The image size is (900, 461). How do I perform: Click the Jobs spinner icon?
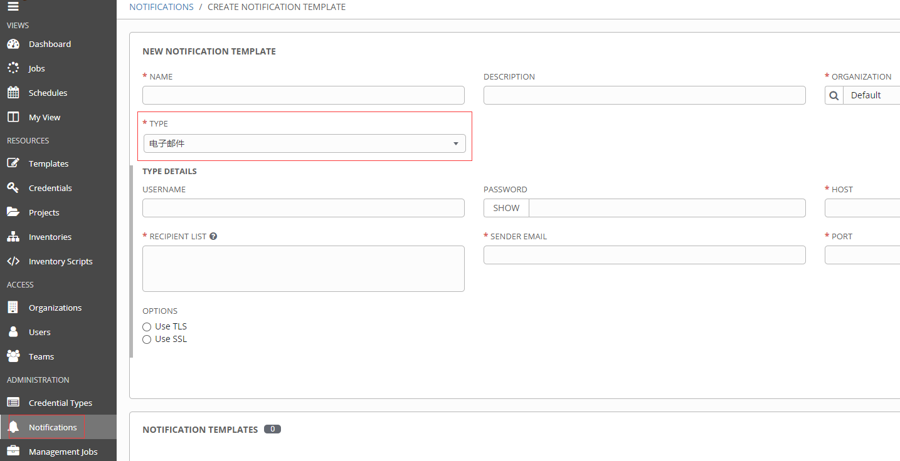(13, 68)
